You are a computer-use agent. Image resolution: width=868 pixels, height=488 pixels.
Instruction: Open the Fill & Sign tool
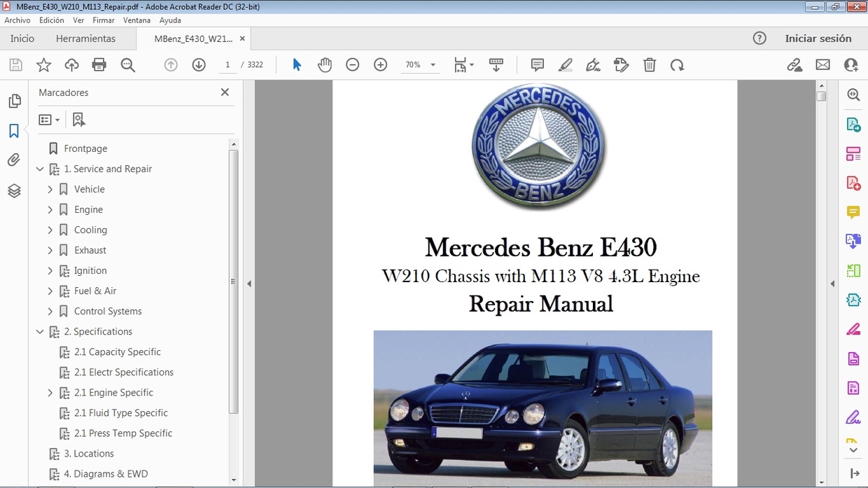tap(593, 64)
